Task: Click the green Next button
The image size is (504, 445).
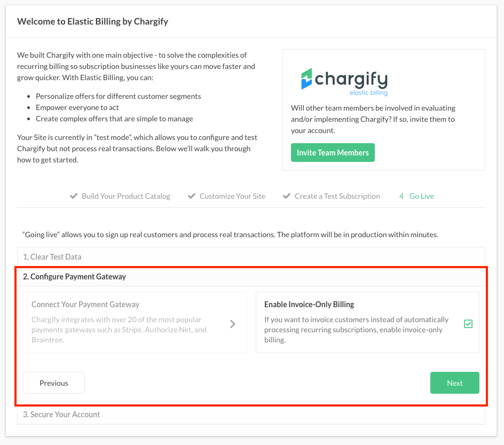Action: pos(455,383)
